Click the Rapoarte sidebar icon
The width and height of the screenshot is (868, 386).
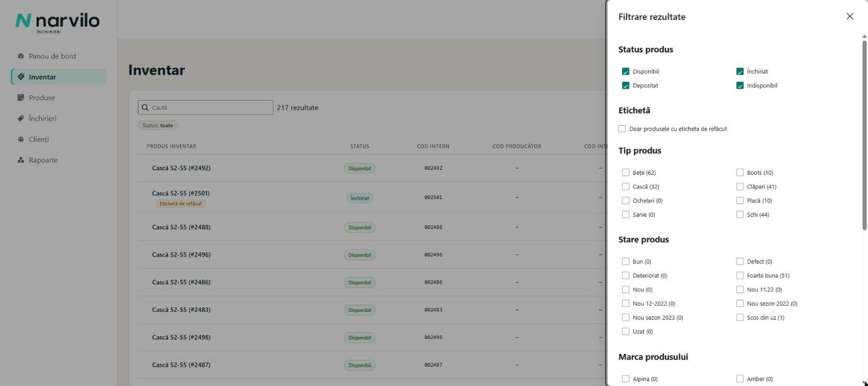tap(20, 160)
